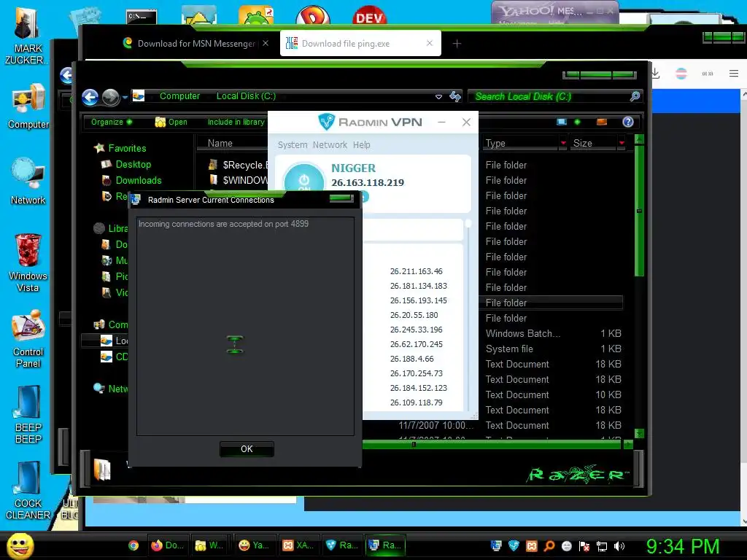Open the Computer desktop icon
Screen dimensions: 747x560
(x=28, y=106)
